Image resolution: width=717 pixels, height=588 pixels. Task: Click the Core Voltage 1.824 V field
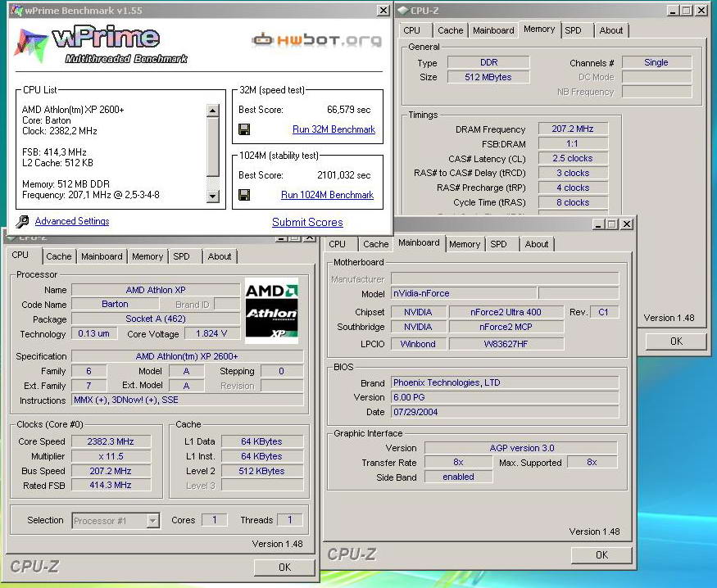pos(211,333)
